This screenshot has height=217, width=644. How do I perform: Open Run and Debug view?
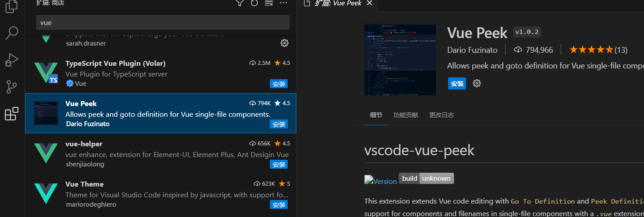[x=12, y=60]
